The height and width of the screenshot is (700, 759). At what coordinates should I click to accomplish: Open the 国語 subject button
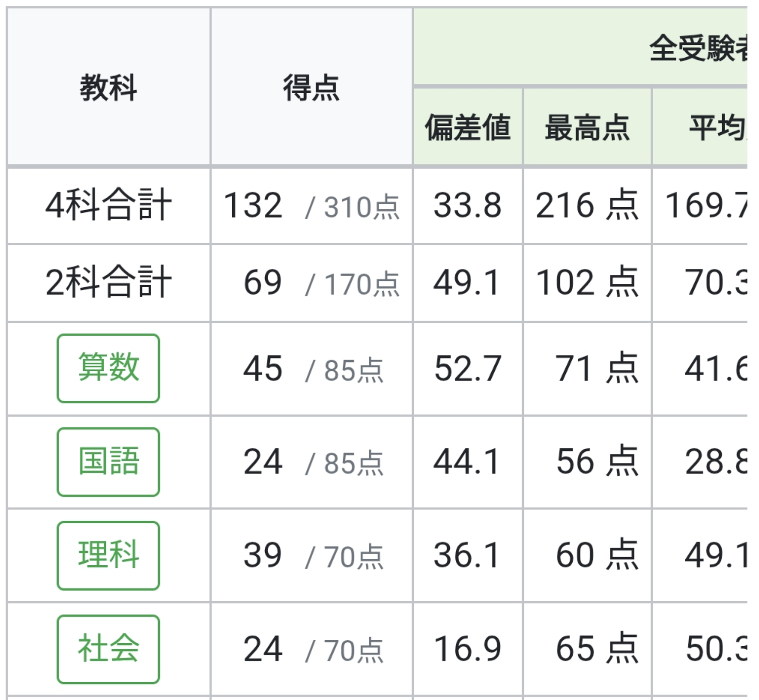click(x=108, y=461)
